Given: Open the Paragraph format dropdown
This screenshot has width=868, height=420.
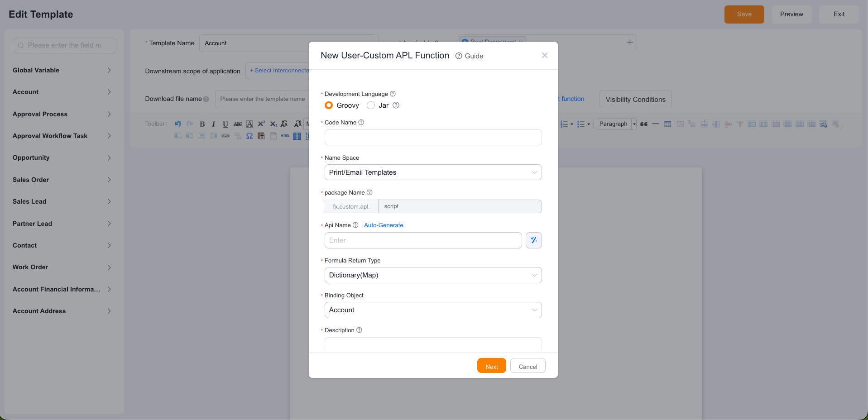Looking at the screenshot, I should point(617,124).
